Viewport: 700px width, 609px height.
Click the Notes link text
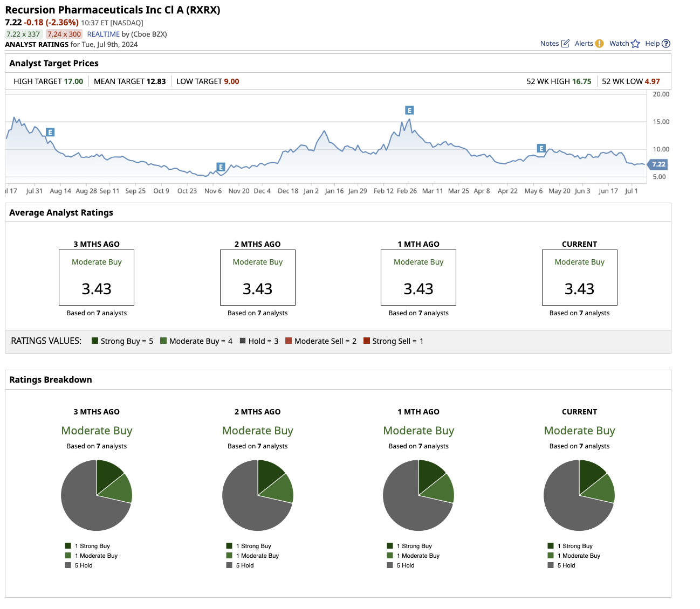(x=550, y=44)
